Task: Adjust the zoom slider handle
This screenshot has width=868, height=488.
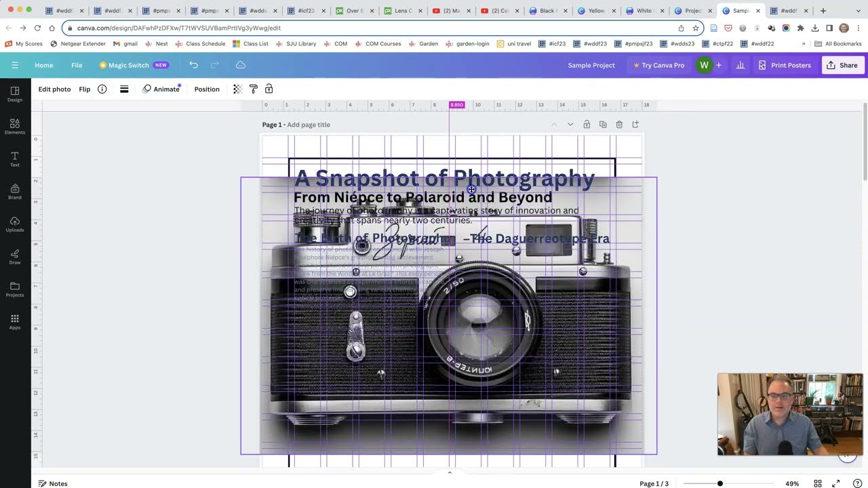Action: (719, 483)
